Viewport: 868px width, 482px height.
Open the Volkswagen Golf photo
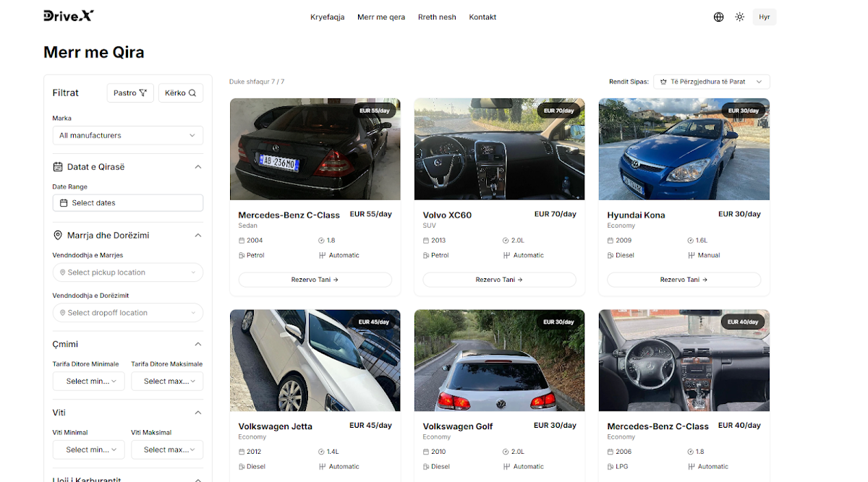click(500, 361)
